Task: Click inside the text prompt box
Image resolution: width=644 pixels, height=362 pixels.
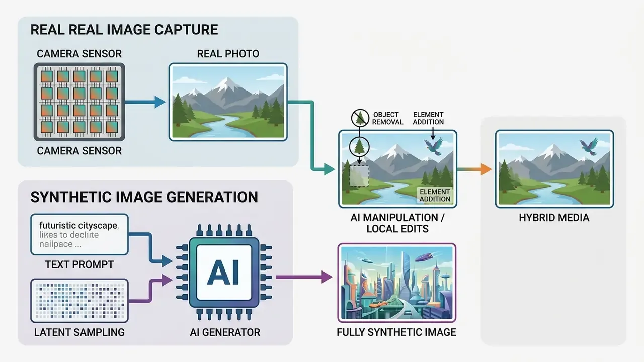Action: pos(79,235)
